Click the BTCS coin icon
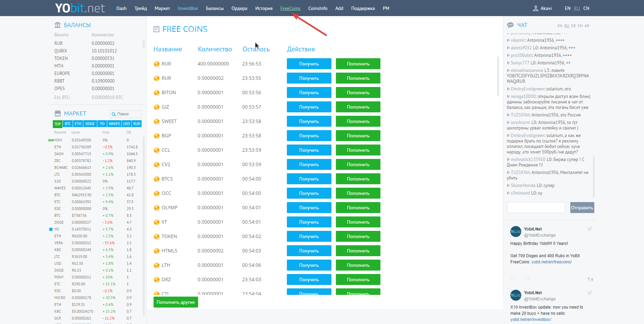This screenshot has width=644, height=324. point(157,179)
